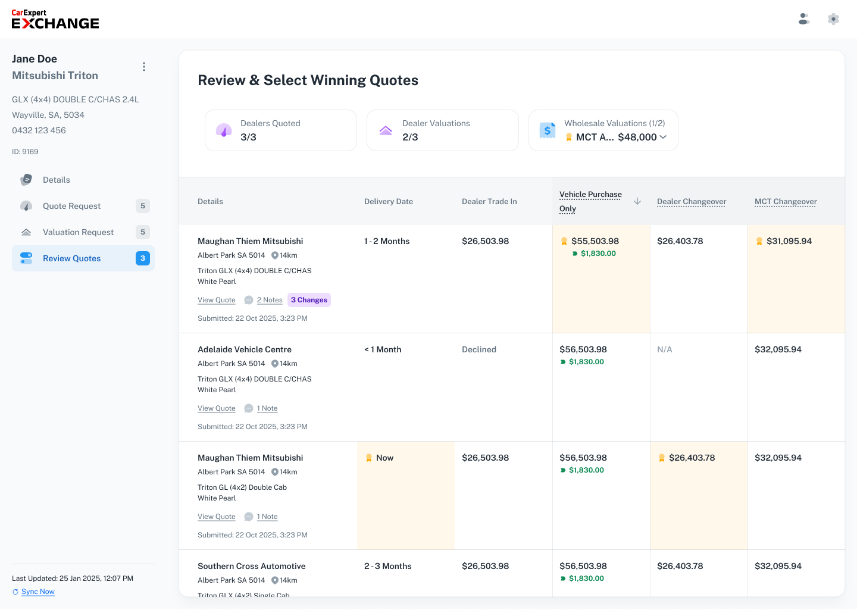Click the Sync Now refresh icon

15,592
